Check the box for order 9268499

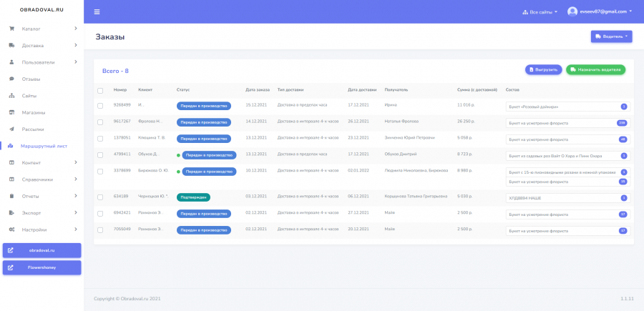pos(100,106)
